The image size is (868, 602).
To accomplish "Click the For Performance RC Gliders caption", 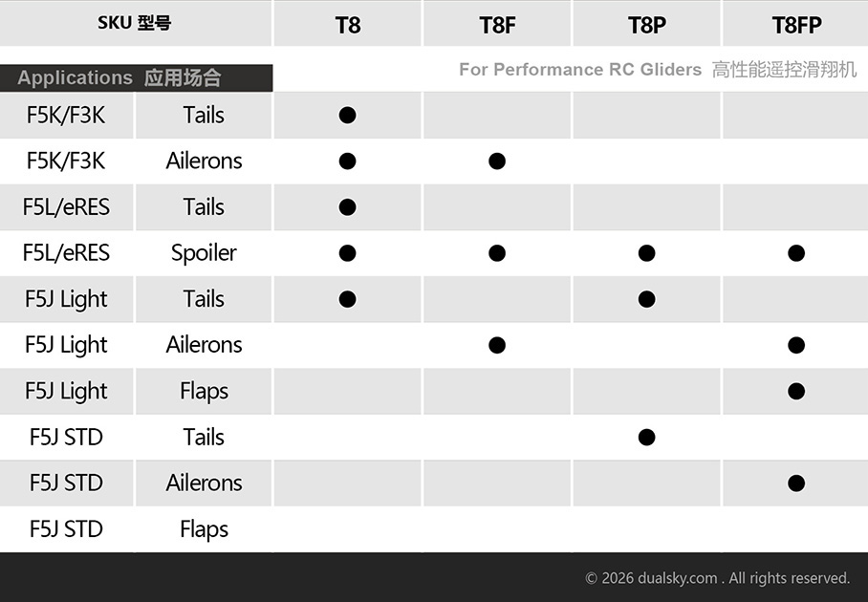I will point(579,70).
